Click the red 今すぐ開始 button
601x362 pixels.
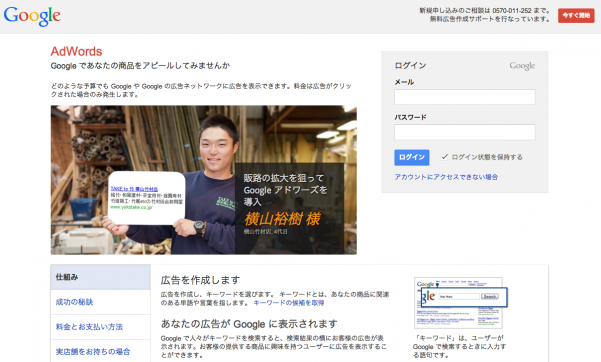click(576, 16)
